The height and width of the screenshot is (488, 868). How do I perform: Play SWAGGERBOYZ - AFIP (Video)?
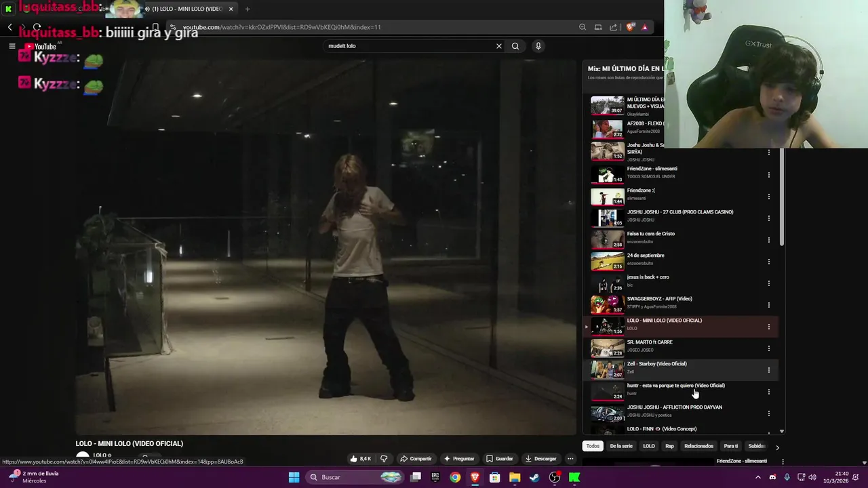659,299
